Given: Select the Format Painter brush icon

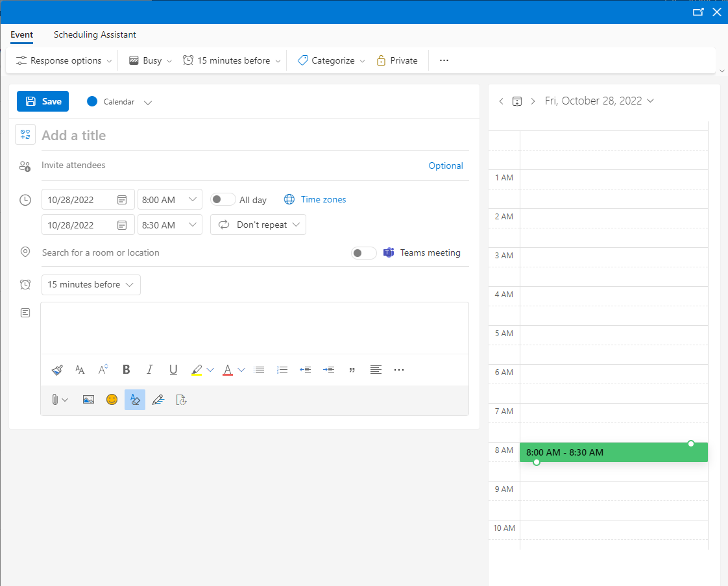Looking at the screenshot, I should click(x=57, y=370).
